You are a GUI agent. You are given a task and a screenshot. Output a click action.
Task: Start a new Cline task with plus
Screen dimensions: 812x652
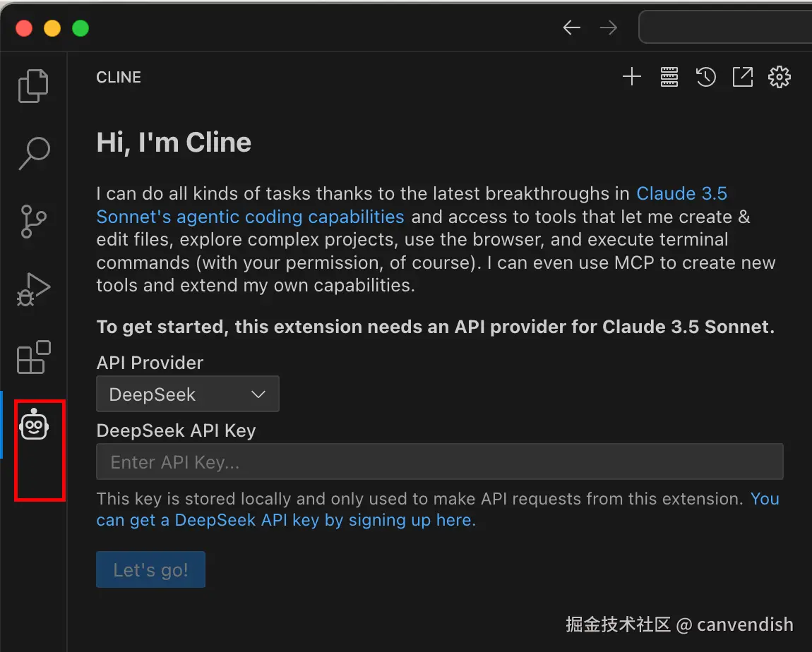632,77
